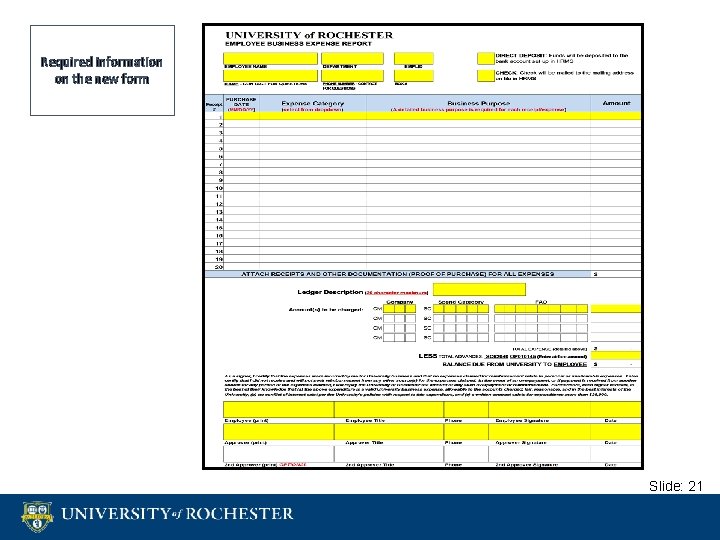Screen dimensions: 720x540
Task: Select expense row number 15
Action: (x=422, y=227)
